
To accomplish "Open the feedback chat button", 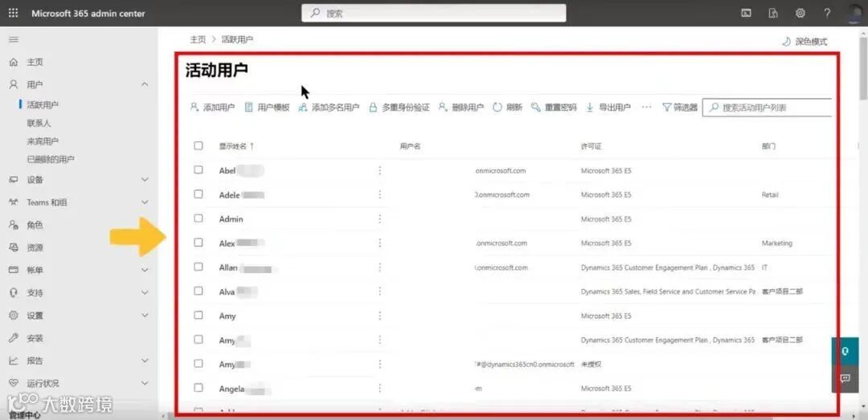I will [845, 378].
